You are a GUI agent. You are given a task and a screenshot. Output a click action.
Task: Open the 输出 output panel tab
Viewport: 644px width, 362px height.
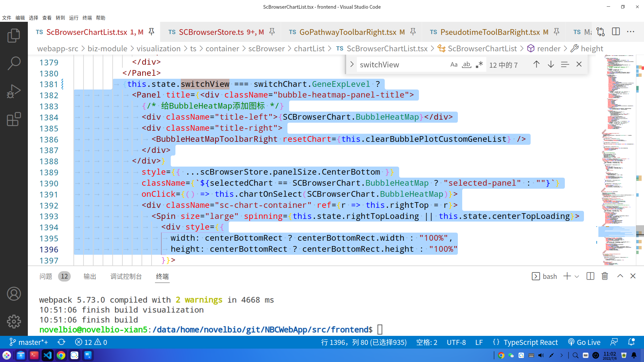(x=90, y=277)
